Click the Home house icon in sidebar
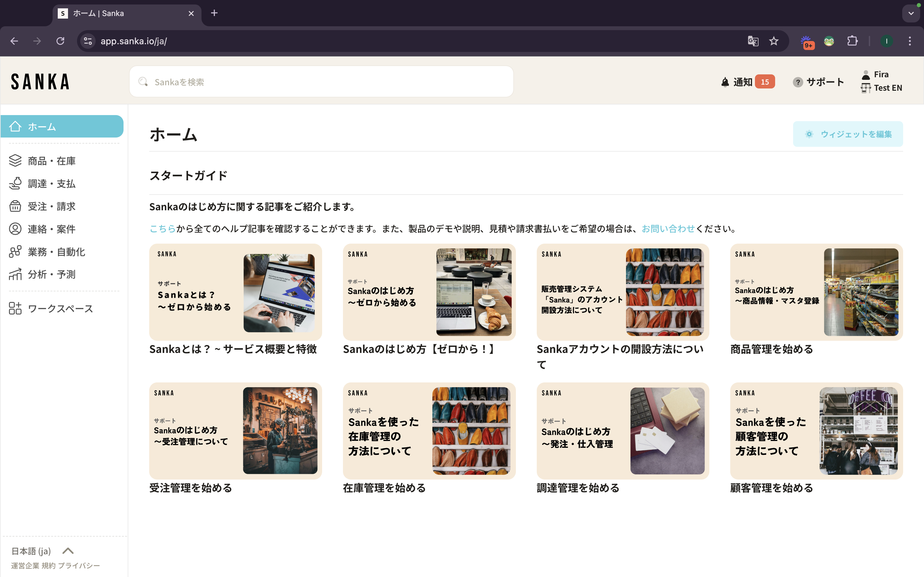The height and width of the screenshot is (577, 924). tap(15, 126)
